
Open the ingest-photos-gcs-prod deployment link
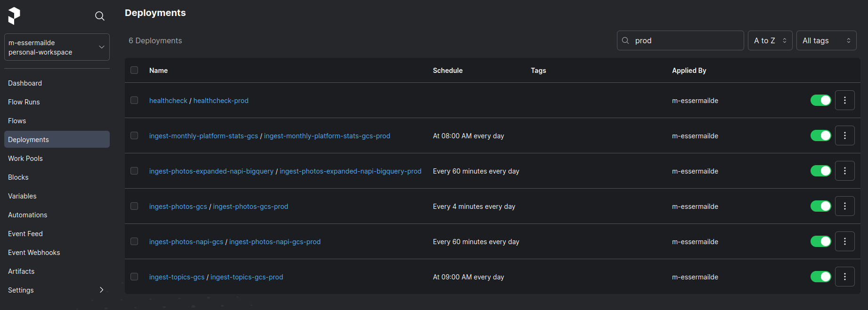click(x=251, y=207)
